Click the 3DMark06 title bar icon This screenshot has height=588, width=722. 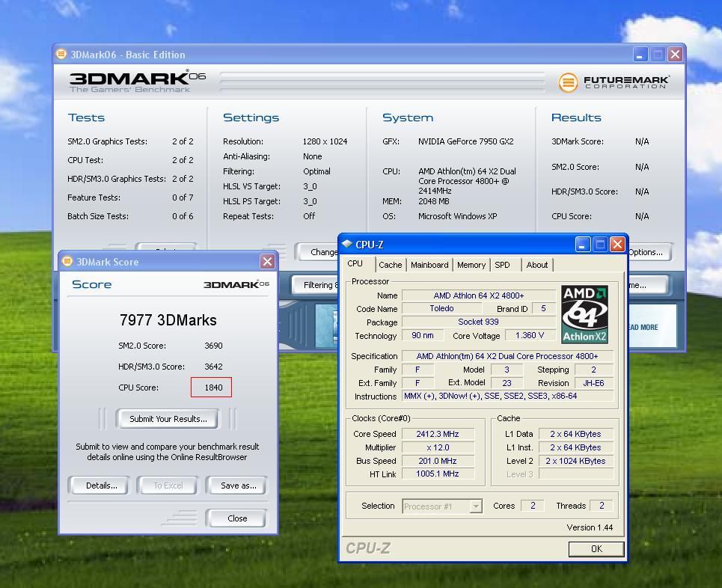61,55
